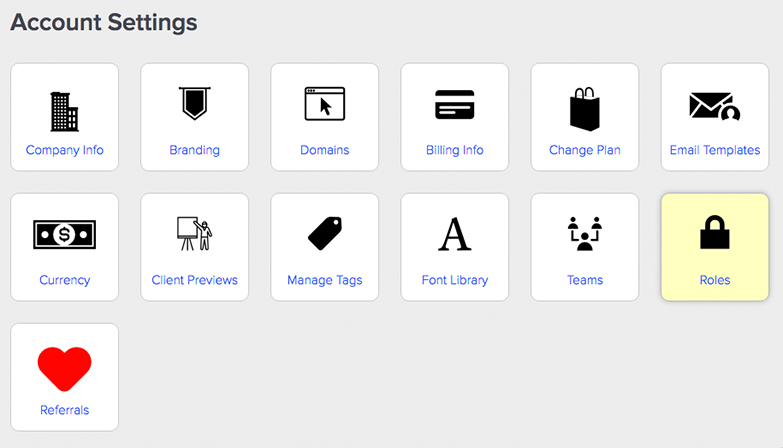Click the Manage Tags tag icon
This screenshot has width=783, height=448.
pyautogui.click(x=325, y=233)
